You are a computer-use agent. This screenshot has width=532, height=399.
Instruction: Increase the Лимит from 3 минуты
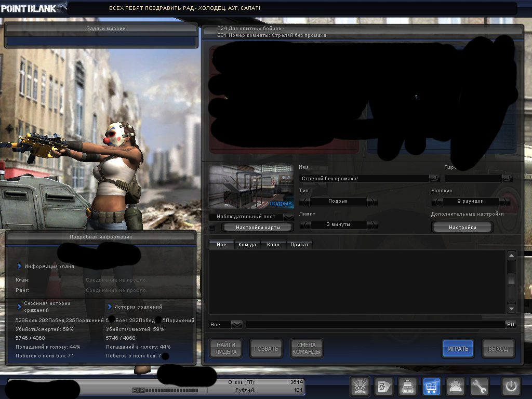tap(372, 224)
